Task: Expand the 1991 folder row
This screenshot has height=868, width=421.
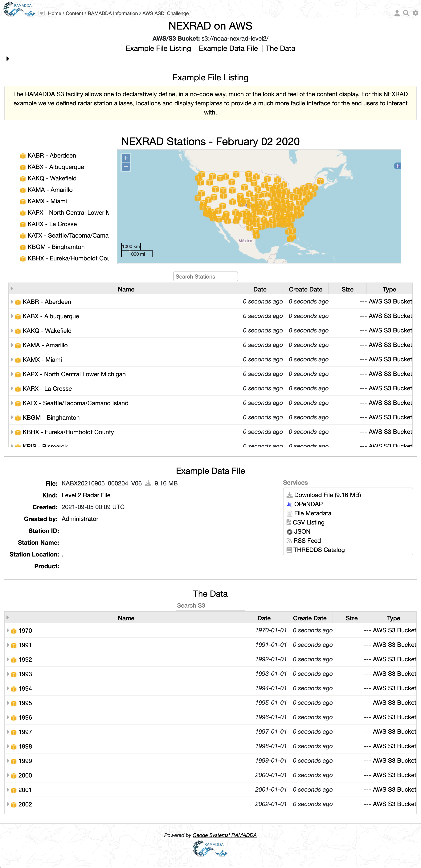Action: point(8,645)
